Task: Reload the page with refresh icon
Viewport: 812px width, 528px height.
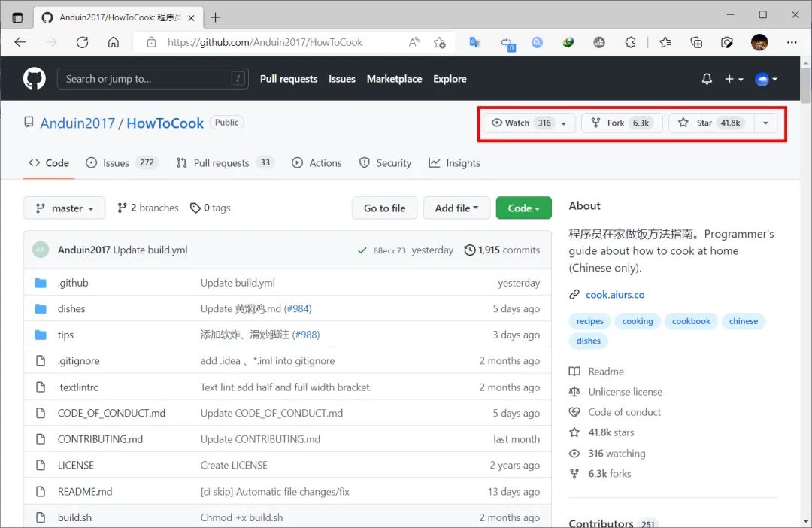Action: tap(83, 42)
